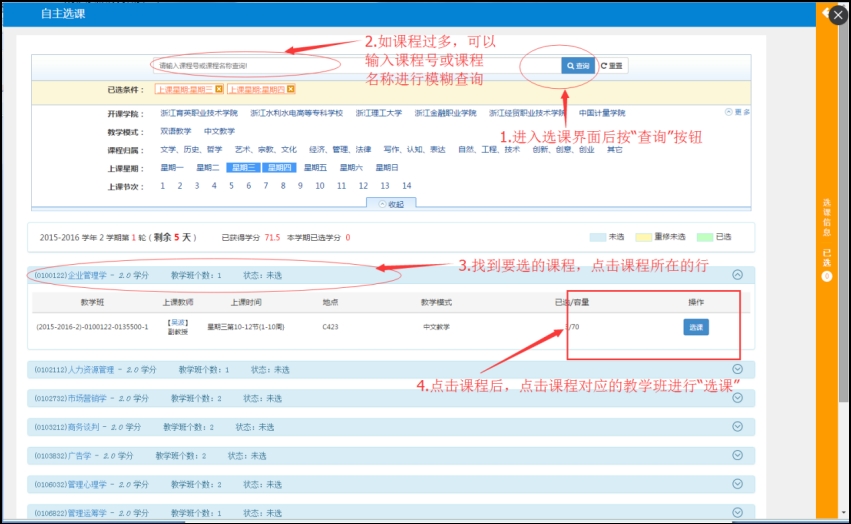Remove the 上课星期:星期四 filter tag

290,89
